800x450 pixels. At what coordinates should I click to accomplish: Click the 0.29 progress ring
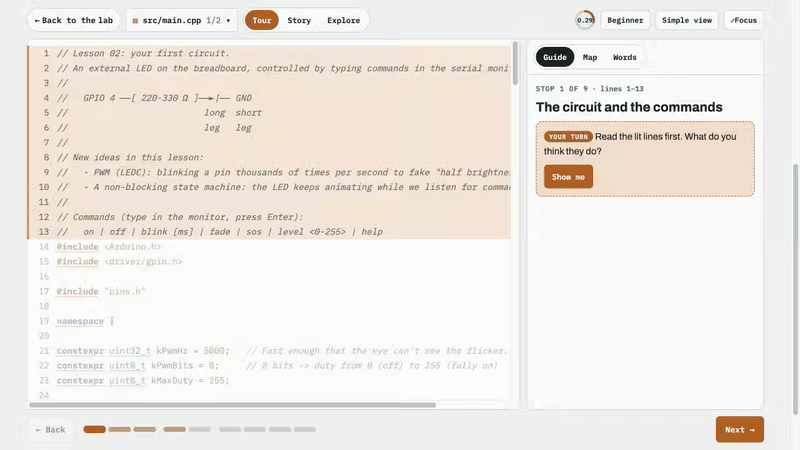click(585, 20)
